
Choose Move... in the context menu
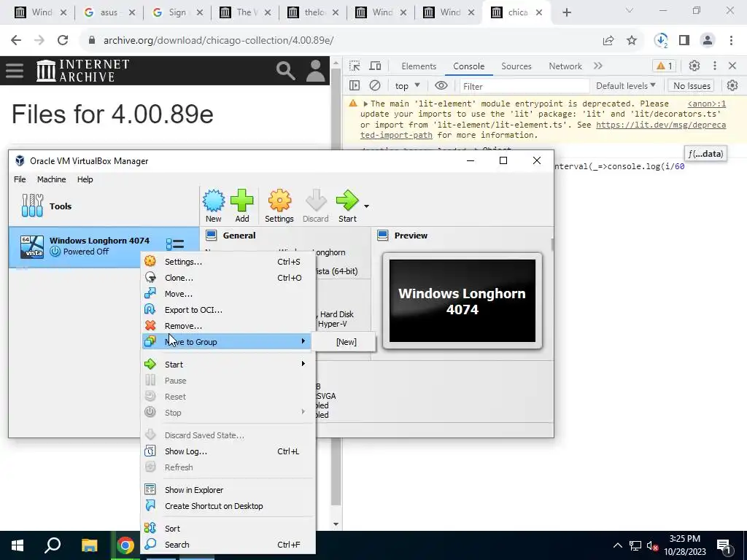(228, 294)
